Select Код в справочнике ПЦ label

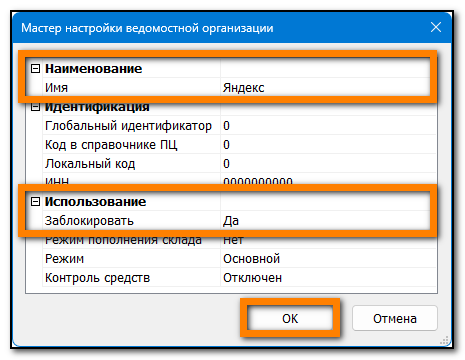(111, 145)
